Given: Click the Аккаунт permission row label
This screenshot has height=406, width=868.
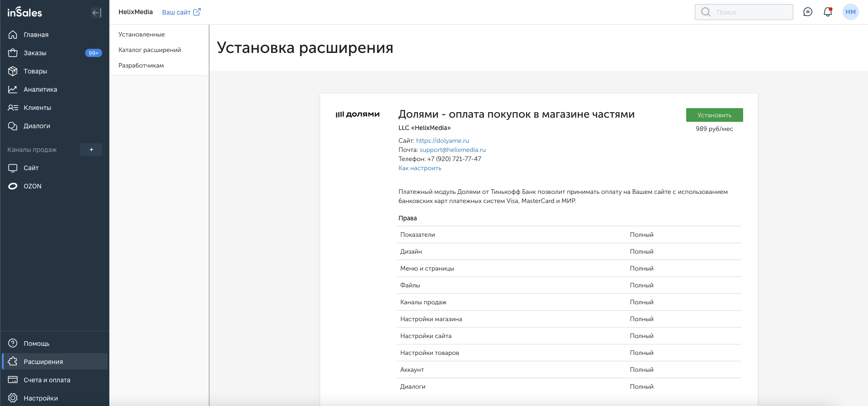Looking at the screenshot, I should coord(412,370).
